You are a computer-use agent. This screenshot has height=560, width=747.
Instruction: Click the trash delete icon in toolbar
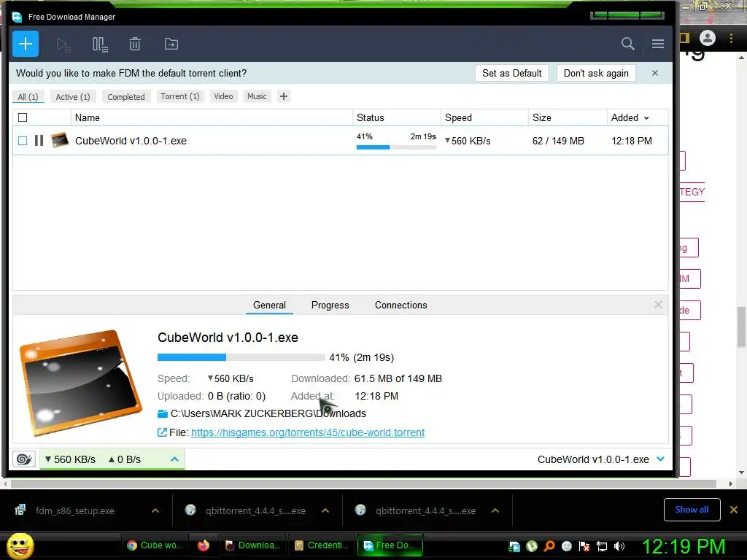[x=135, y=44]
